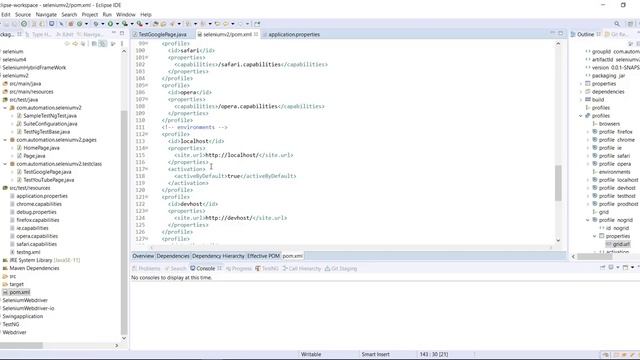Screen dimensions: 640x360
Task: Open the Project menu
Action: point(90,14)
